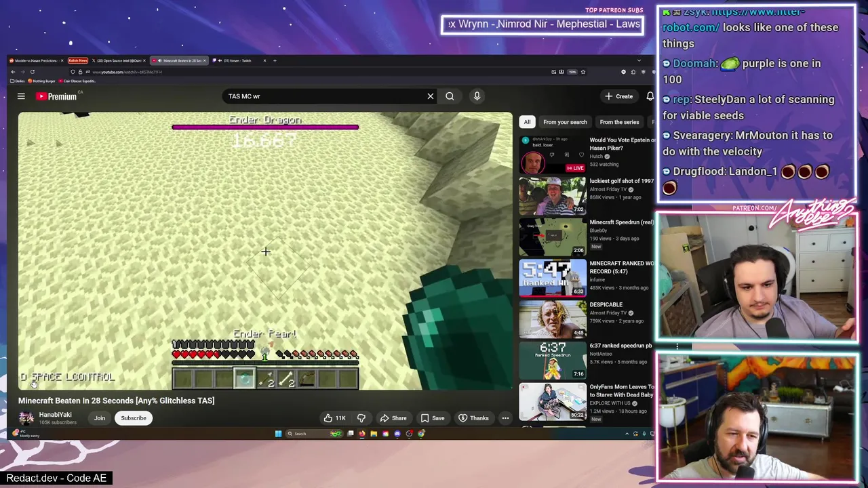
Task: Dislike the video with thumbs-down
Action: tap(361, 418)
